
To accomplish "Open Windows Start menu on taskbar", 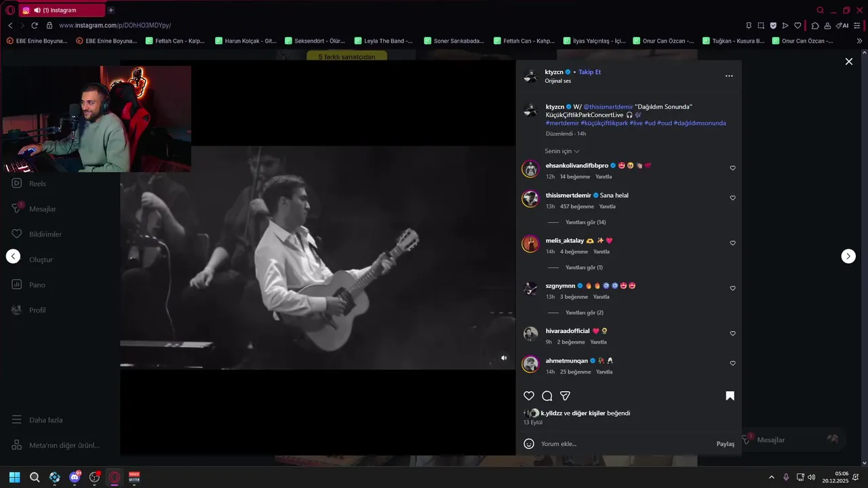I will (x=14, y=477).
